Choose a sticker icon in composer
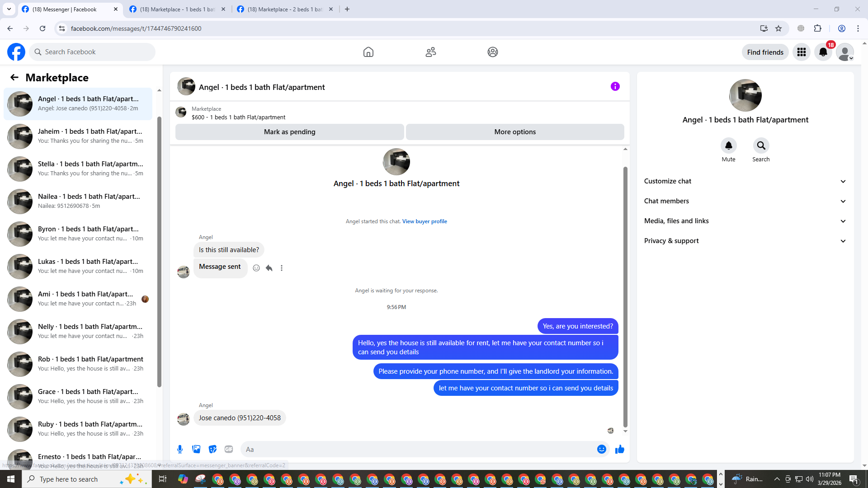The image size is (868, 488). tap(212, 449)
